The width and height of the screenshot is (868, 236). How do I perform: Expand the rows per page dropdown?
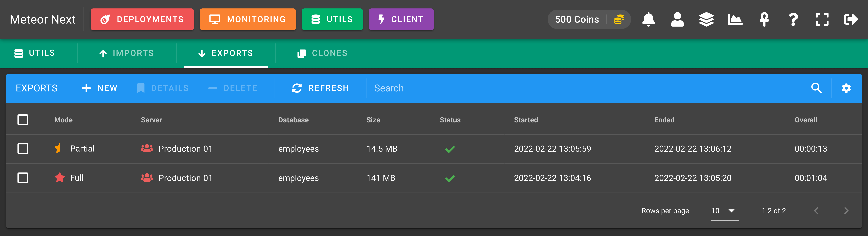click(724, 211)
